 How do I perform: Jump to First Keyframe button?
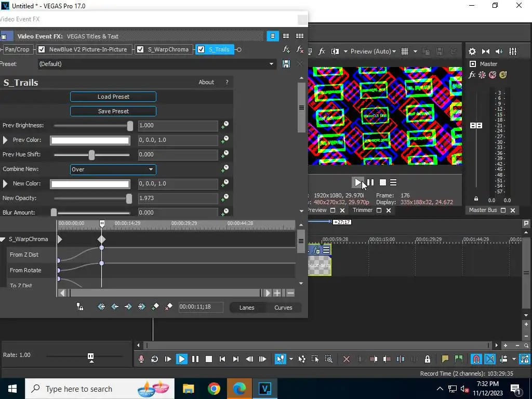coord(101,307)
